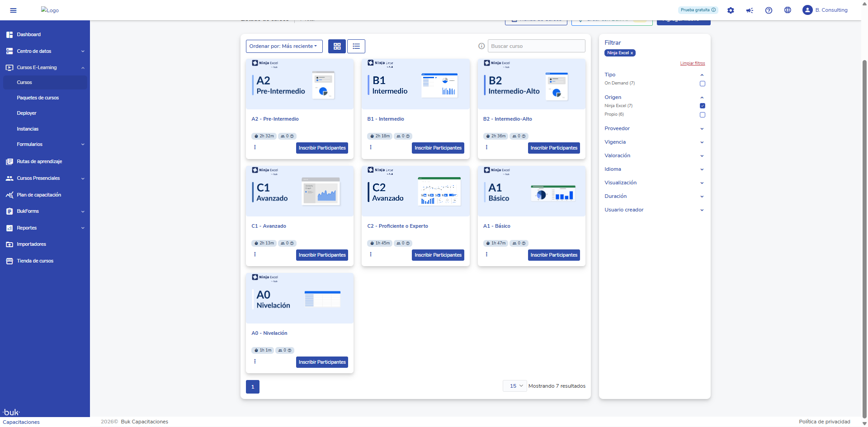Go to Paquetes de cursos

point(38,98)
